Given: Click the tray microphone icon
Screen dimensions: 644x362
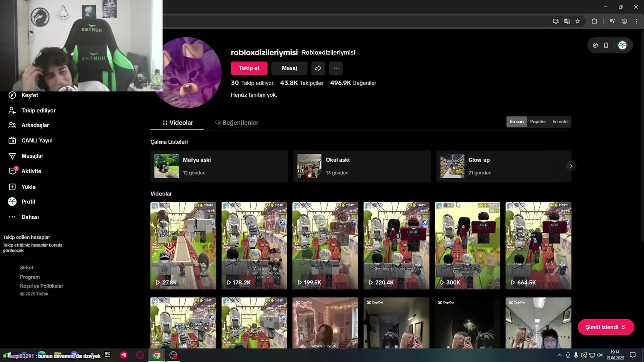Looking at the screenshot, I should pos(576,355).
